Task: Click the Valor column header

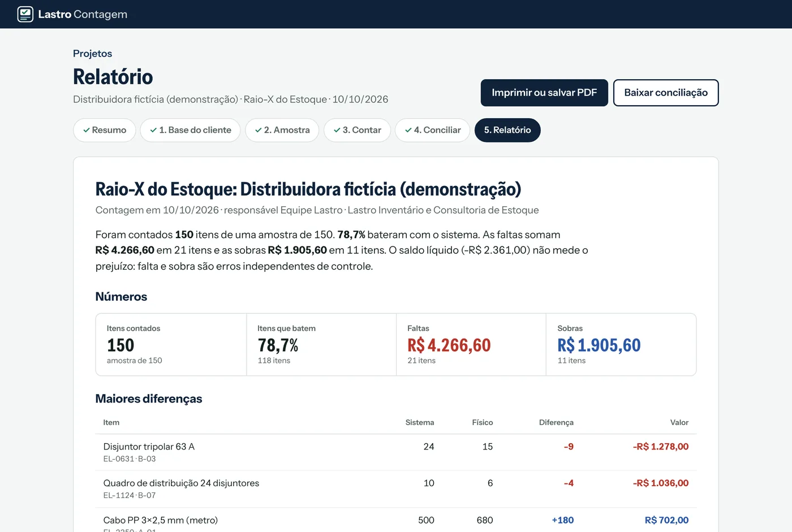Action: click(x=679, y=422)
